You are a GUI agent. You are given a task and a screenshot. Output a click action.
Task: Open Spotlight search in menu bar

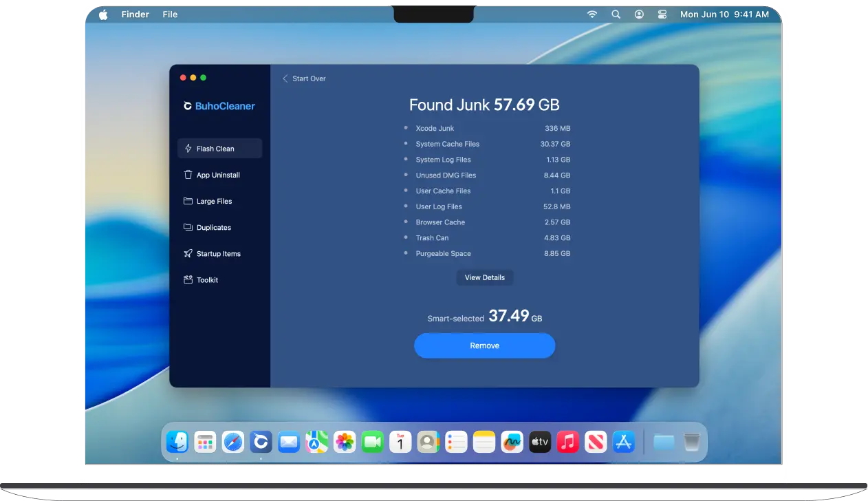point(616,14)
